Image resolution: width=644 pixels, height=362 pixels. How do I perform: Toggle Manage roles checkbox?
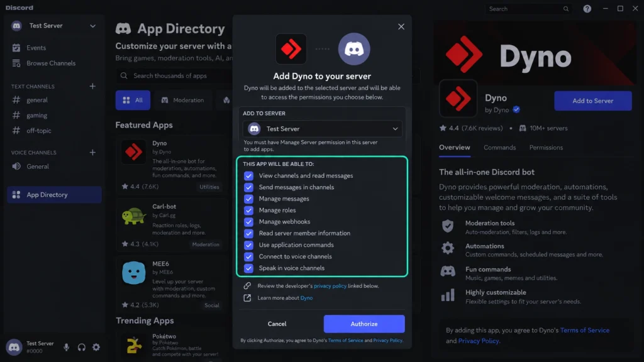(x=248, y=210)
